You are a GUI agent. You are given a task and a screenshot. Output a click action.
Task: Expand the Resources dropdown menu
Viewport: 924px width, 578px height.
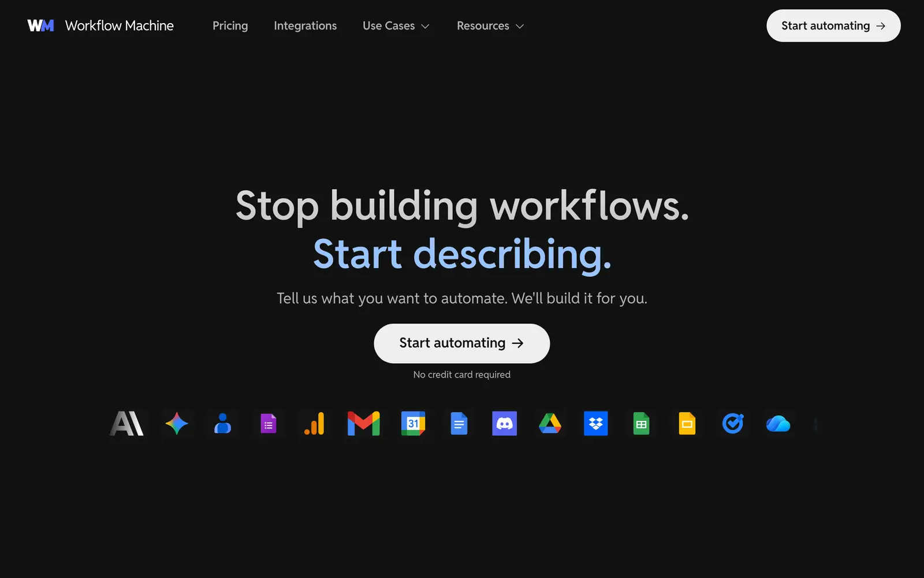click(490, 26)
